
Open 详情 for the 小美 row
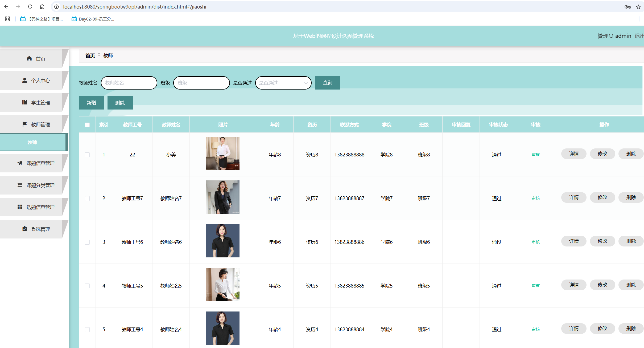(x=574, y=154)
